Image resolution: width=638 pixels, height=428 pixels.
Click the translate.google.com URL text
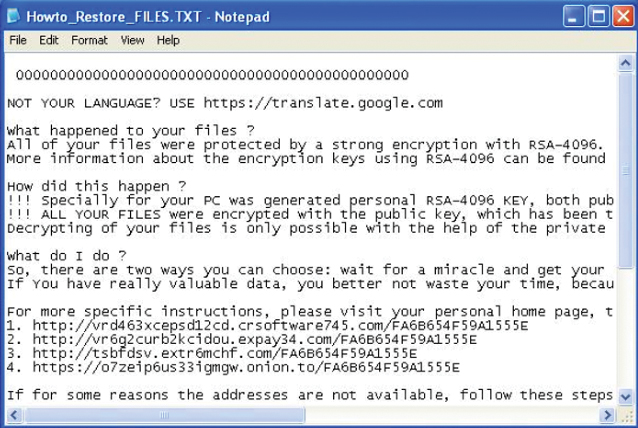pyautogui.click(x=323, y=103)
